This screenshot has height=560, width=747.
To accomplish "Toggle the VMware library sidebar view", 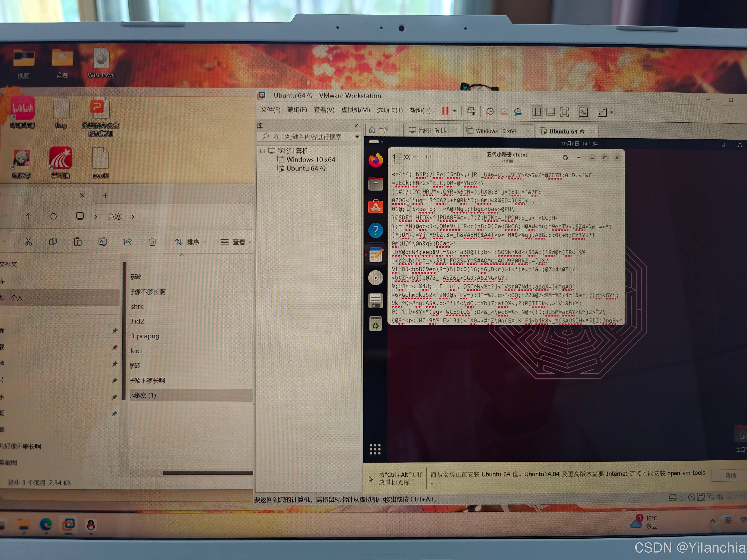I will click(x=537, y=112).
